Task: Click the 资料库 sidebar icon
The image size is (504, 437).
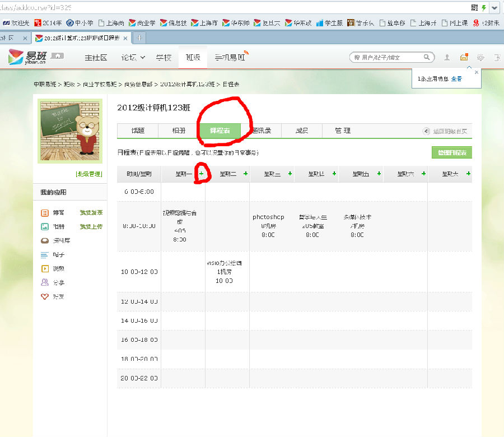Action: [45, 241]
